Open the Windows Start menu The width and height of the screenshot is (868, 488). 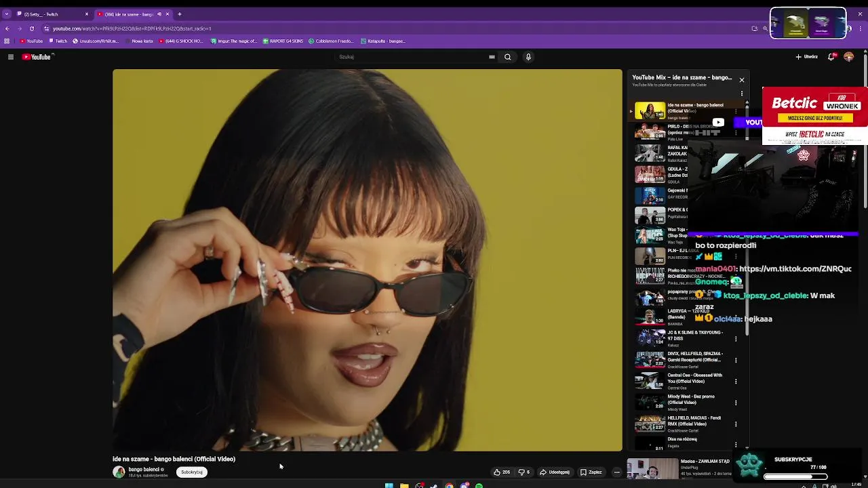(x=389, y=485)
